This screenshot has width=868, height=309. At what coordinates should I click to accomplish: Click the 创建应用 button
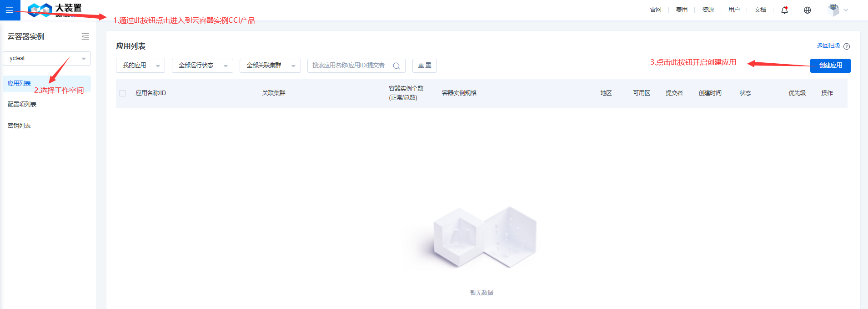(830, 66)
